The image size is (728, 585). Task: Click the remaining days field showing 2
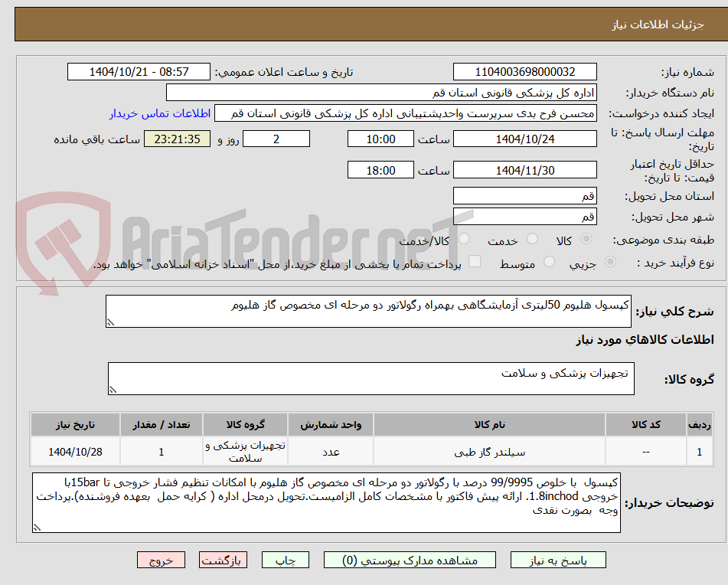[276, 139]
